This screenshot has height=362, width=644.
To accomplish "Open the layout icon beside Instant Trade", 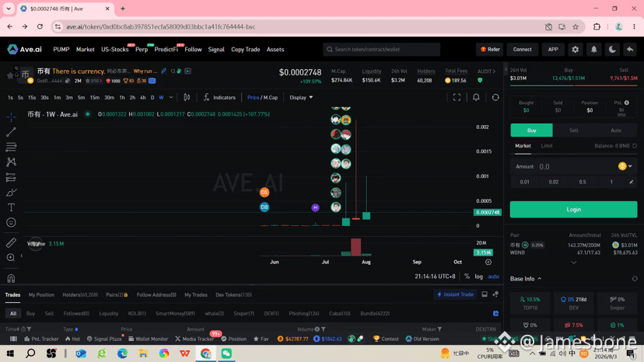I will (485, 294).
